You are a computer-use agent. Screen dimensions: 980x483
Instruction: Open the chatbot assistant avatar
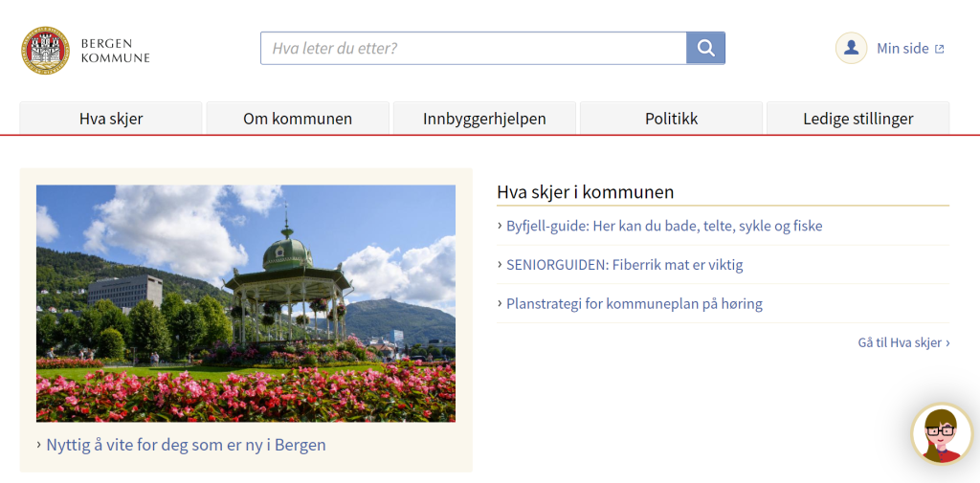coord(941,434)
